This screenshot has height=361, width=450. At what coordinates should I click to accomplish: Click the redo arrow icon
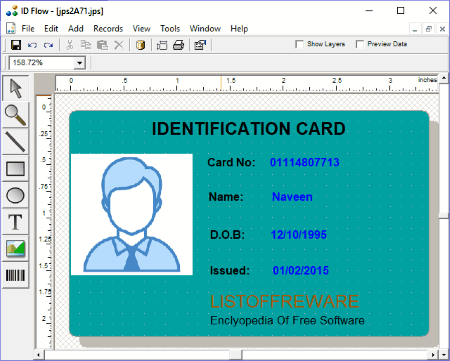pyautogui.click(x=49, y=45)
